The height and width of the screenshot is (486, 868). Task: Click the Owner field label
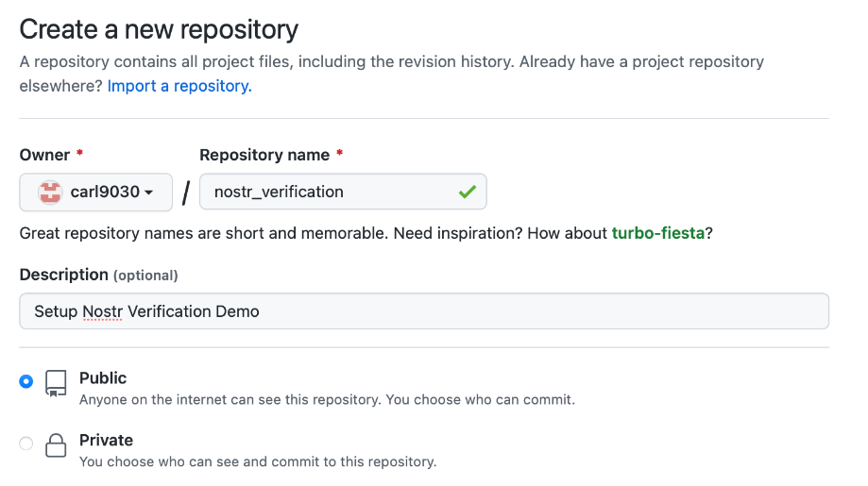click(44, 155)
